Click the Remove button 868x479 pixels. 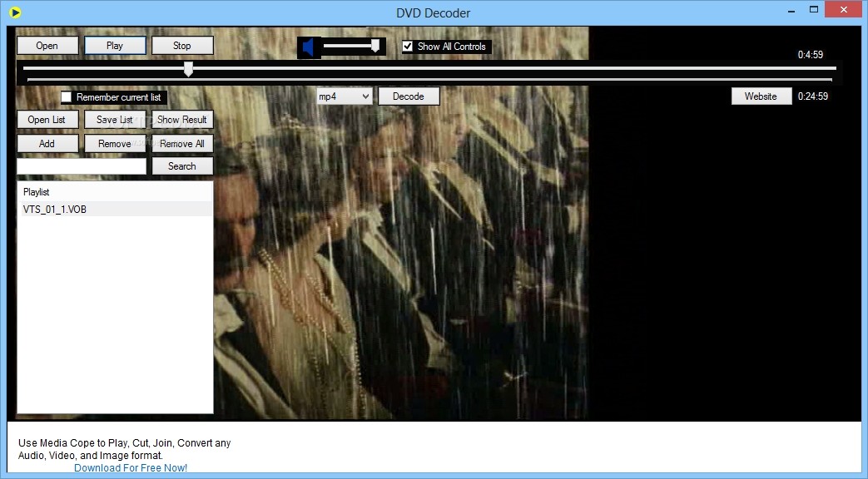tap(115, 143)
